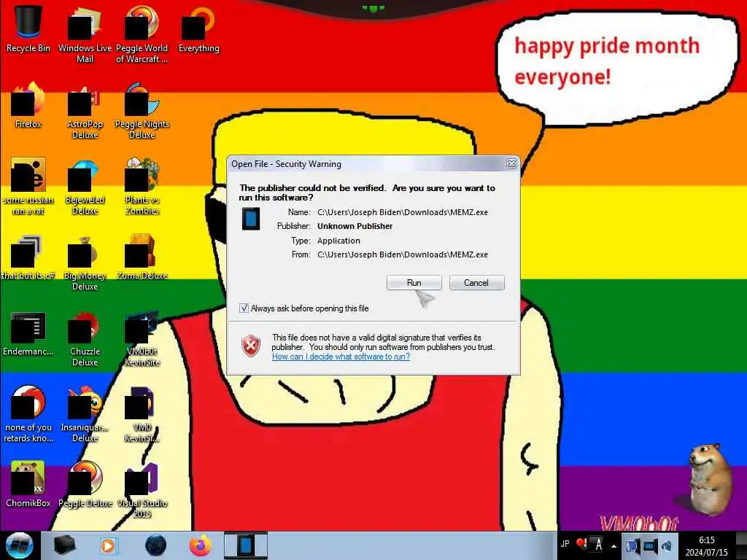Open the volume speaker tray icon
The width and height of the screenshot is (747, 560).
coord(667,545)
